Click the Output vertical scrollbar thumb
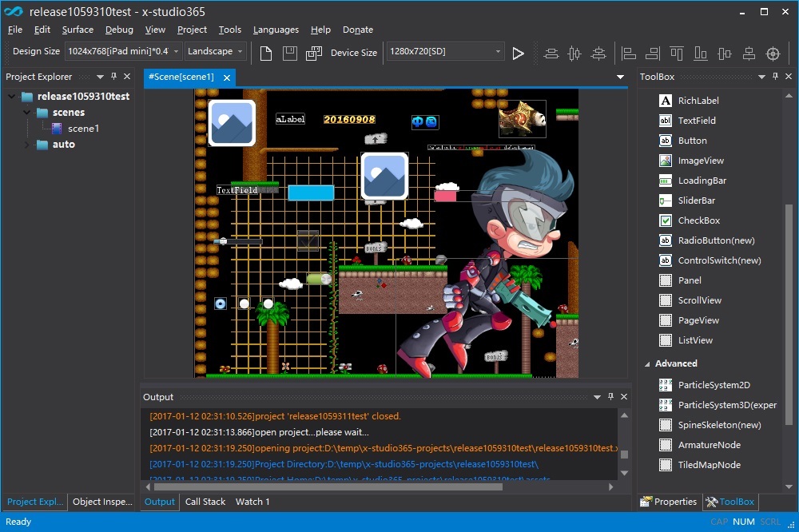 (x=624, y=454)
